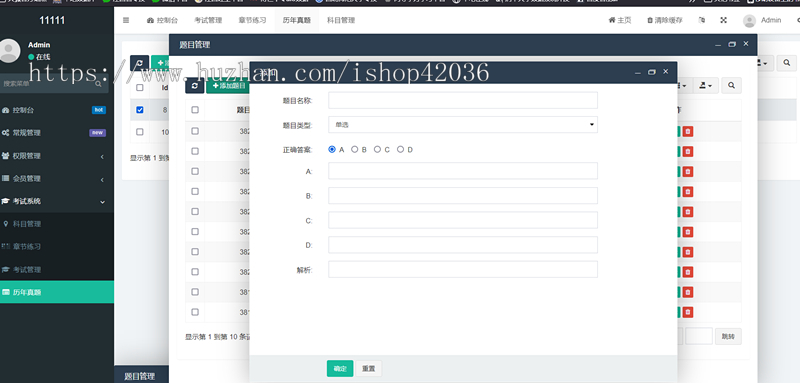
Task: Focus the 搜索菜单 sidebar search field
Action: (53, 84)
